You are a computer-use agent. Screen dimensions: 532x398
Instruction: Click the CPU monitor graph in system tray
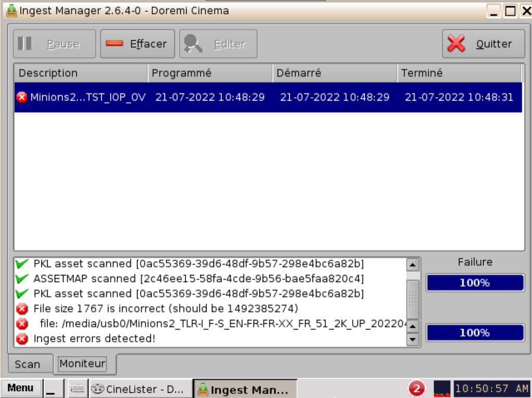442,389
